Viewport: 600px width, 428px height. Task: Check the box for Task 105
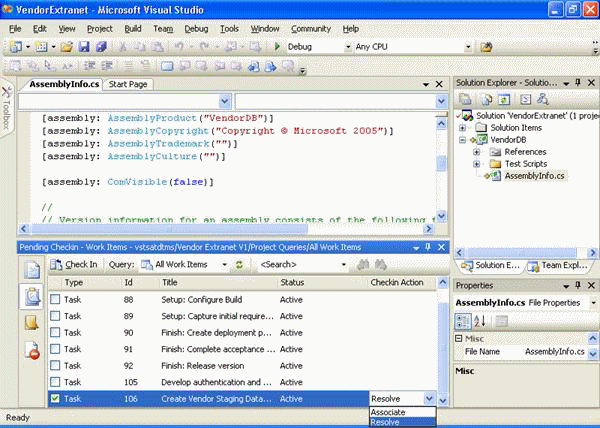point(55,382)
